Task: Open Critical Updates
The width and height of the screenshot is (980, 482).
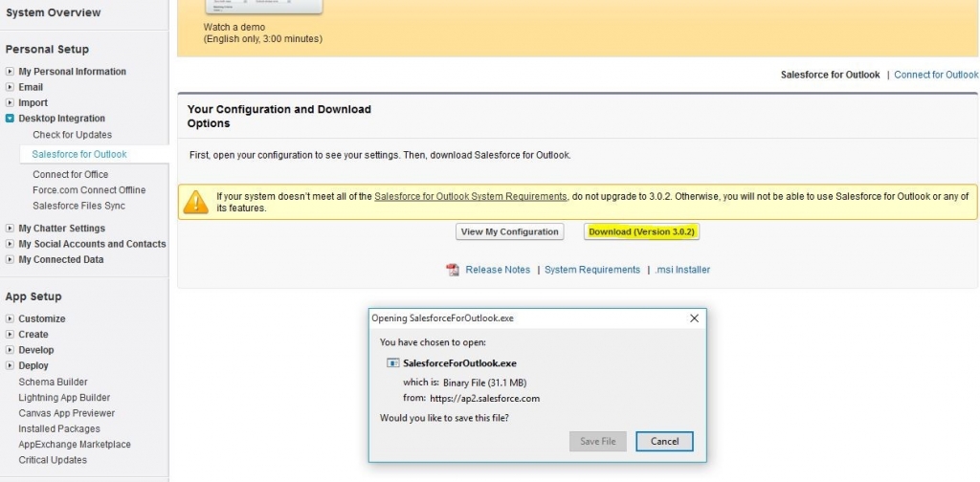Action: coord(53,459)
